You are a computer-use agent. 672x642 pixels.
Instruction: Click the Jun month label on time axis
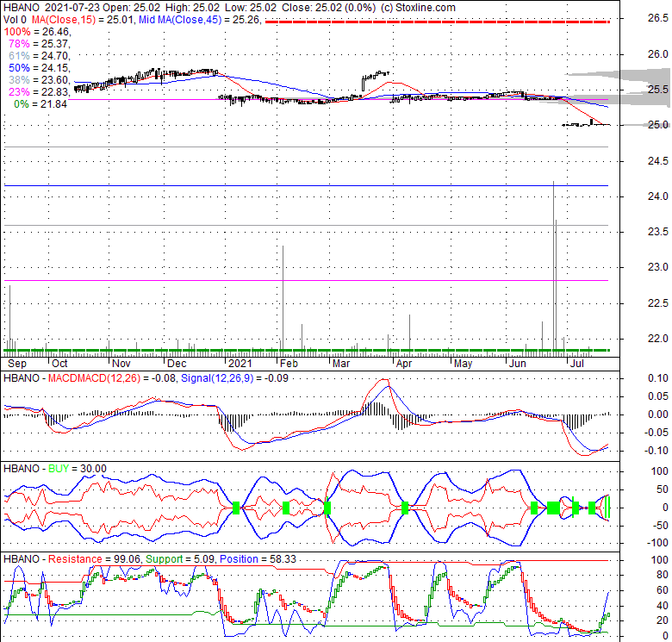[x=517, y=364]
